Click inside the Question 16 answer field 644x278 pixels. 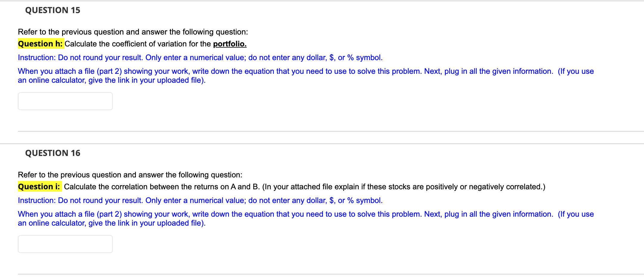pos(65,244)
